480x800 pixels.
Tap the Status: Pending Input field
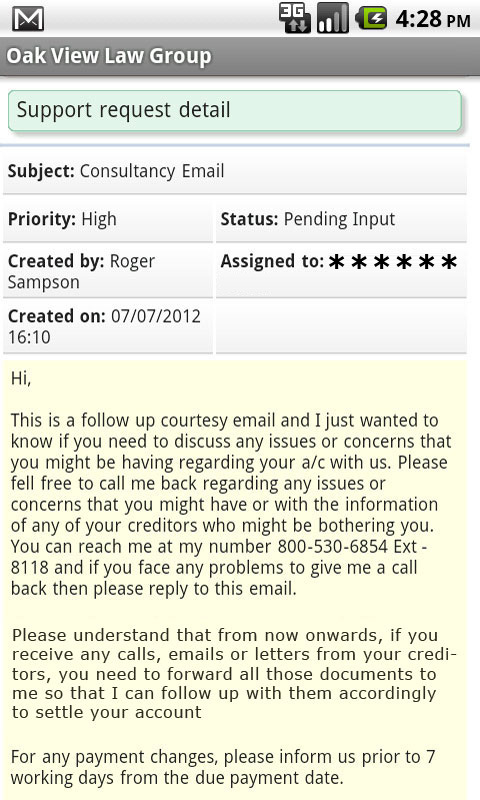tap(341, 219)
